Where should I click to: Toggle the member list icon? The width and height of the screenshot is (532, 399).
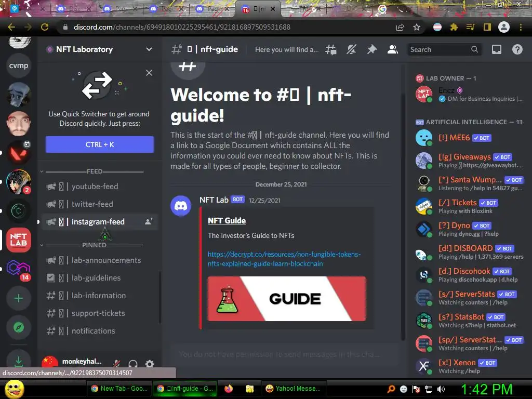pos(393,49)
